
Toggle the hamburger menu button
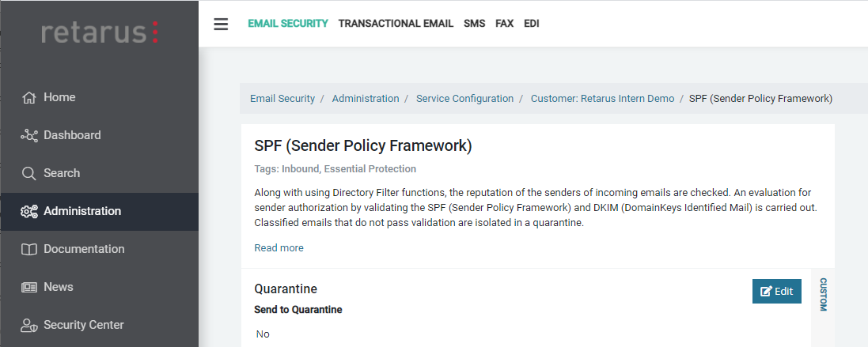pos(221,24)
